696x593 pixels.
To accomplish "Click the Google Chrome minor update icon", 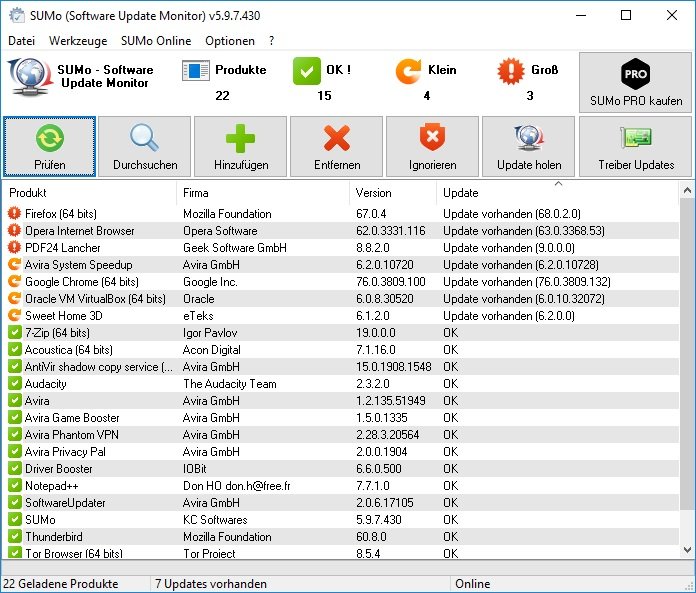I will coord(14,281).
